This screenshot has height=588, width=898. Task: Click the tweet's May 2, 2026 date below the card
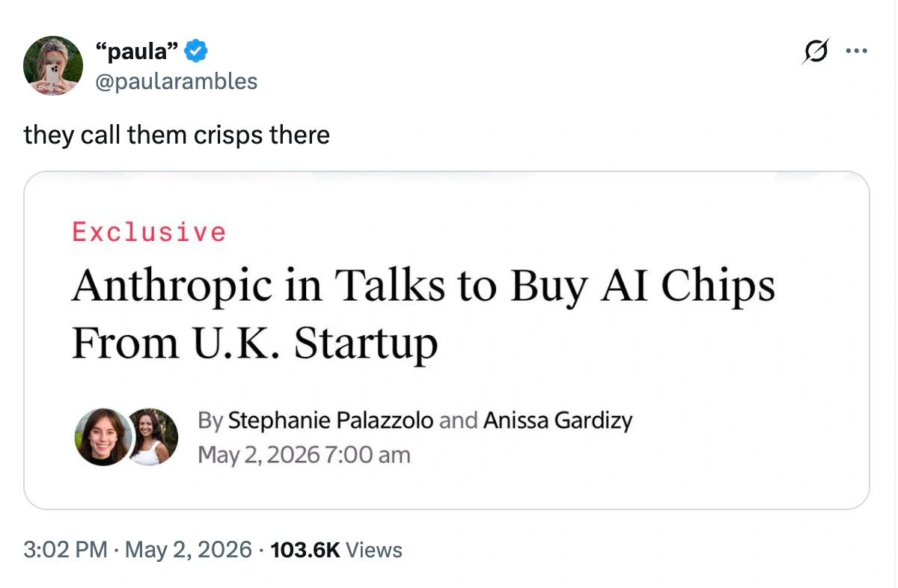click(x=188, y=551)
